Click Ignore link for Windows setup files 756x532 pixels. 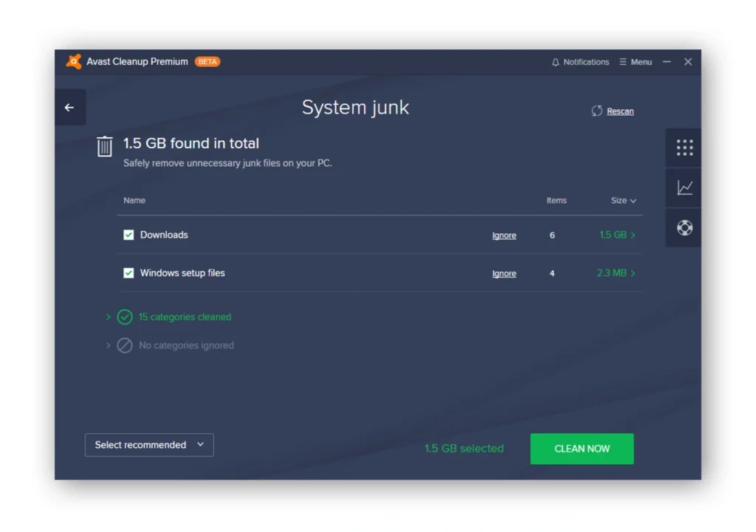click(x=504, y=274)
